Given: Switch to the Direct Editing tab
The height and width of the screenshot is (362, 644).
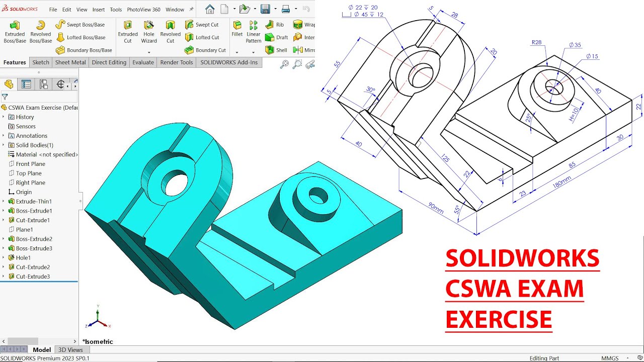Looking at the screenshot, I should [x=109, y=62].
